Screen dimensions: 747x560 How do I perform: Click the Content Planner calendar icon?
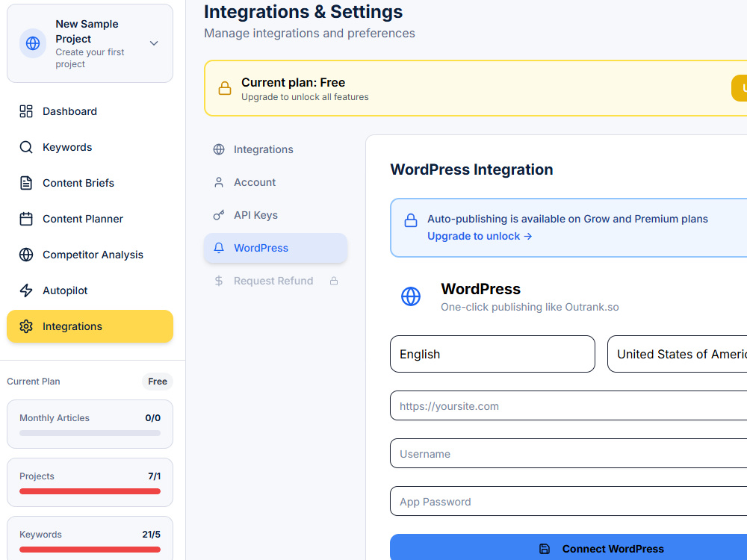(26, 219)
